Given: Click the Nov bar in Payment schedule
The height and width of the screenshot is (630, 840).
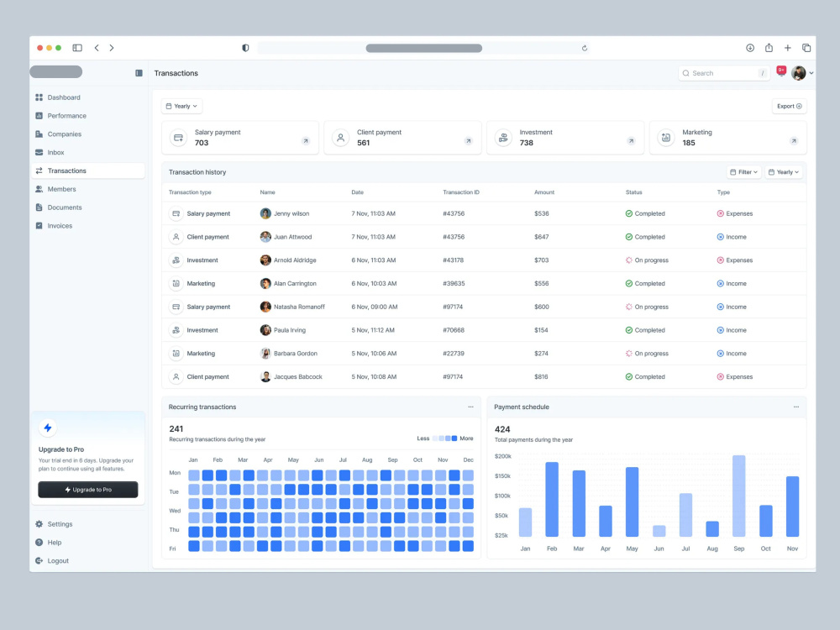Looking at the screenshot, I should tap(792, 507).
